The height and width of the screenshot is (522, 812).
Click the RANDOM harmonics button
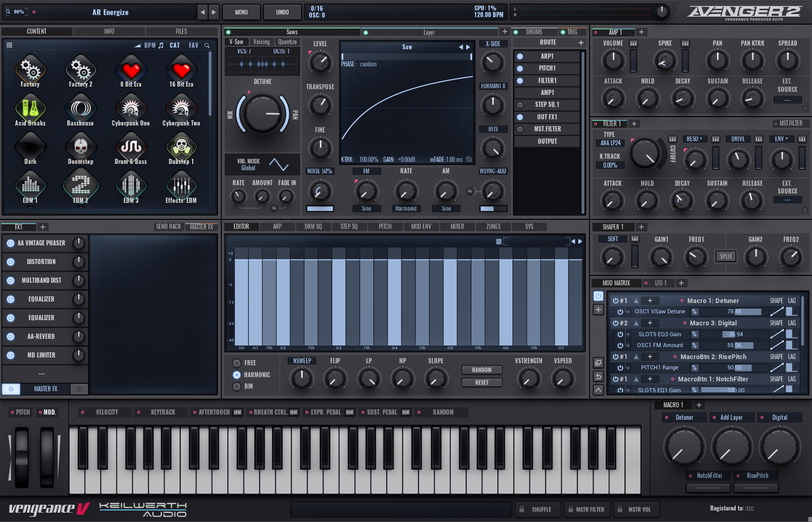(482, 370)
